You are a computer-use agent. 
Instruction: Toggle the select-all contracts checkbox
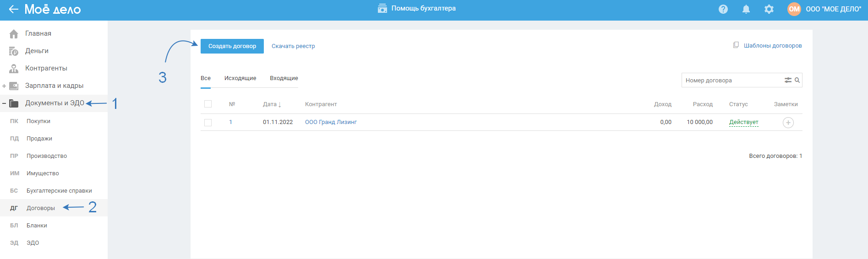(x=208, y=104)
